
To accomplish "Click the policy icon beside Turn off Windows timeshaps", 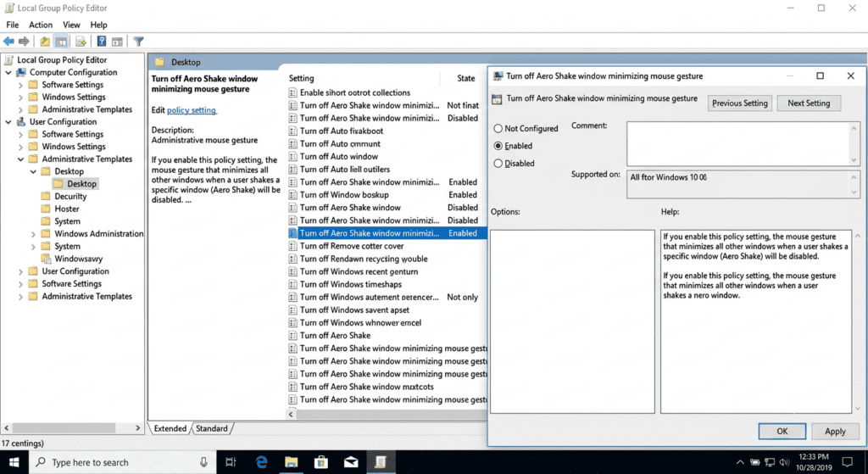I will click(x=292, y=284).
